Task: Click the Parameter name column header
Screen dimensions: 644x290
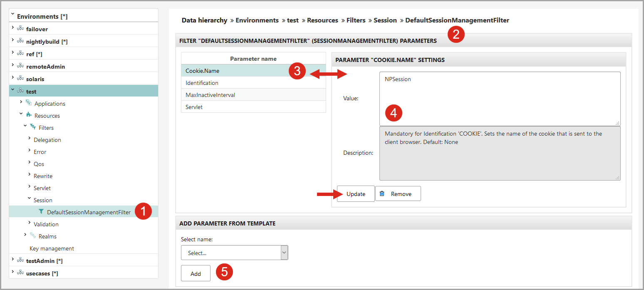Action: click(x=253, y=59)
